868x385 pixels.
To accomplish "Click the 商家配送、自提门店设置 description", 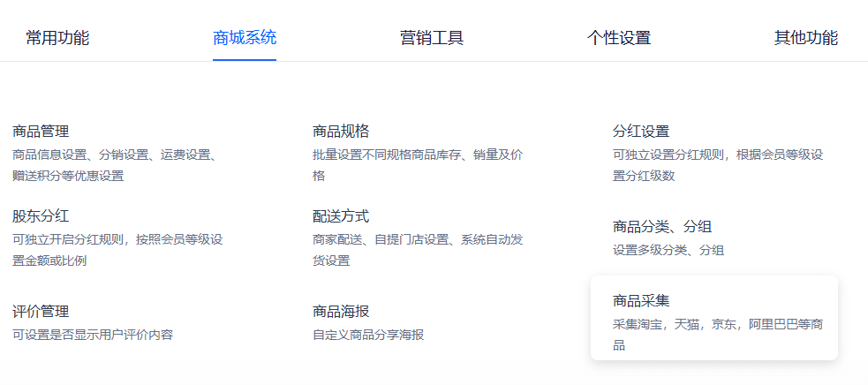I will 417,239.
